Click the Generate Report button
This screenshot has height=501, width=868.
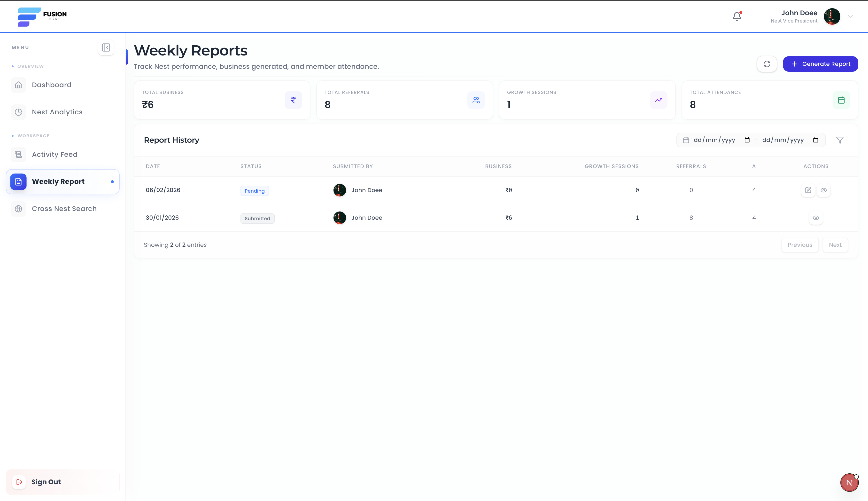coord(821,64)
